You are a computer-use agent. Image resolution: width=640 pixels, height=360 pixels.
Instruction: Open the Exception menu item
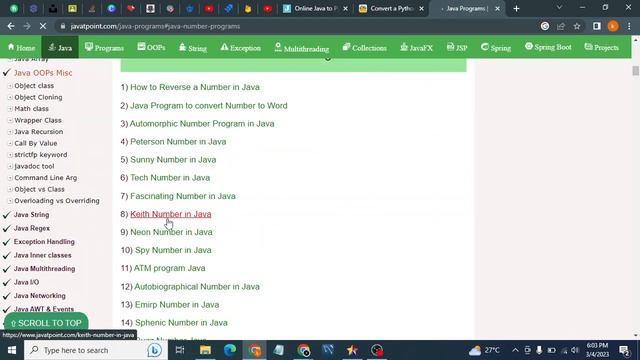tap(240, 47)
